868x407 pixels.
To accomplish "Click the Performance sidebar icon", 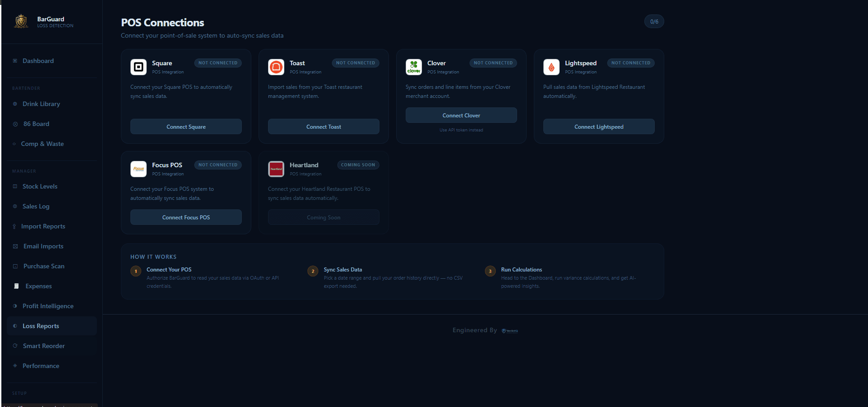I will (15, 366).
